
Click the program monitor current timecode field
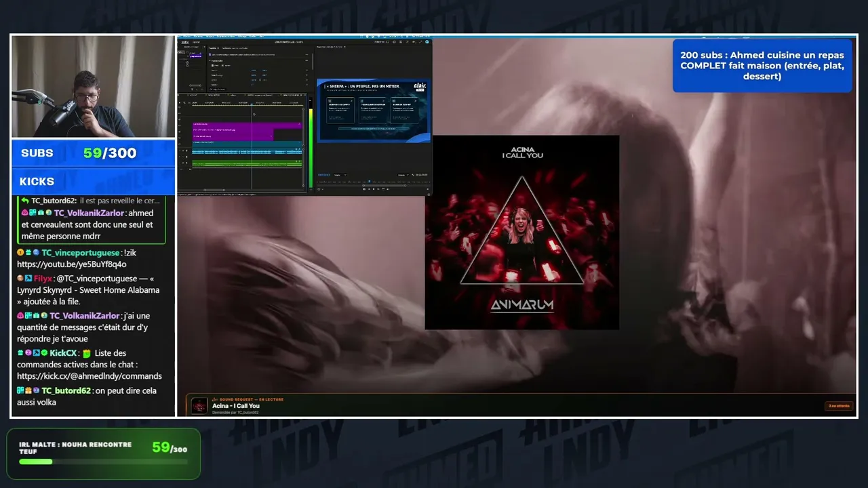pos(323,175)
